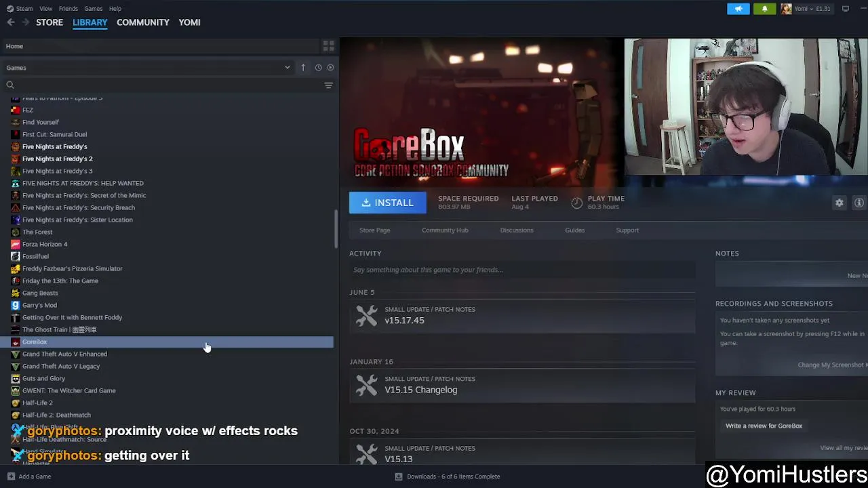Click the Change My Screenshot link
868x488 pixels.
click(833, 365)
